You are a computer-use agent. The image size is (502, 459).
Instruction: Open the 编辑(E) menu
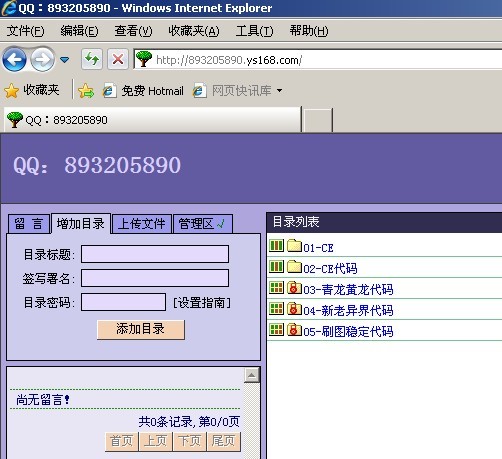(x=79, y=31)
